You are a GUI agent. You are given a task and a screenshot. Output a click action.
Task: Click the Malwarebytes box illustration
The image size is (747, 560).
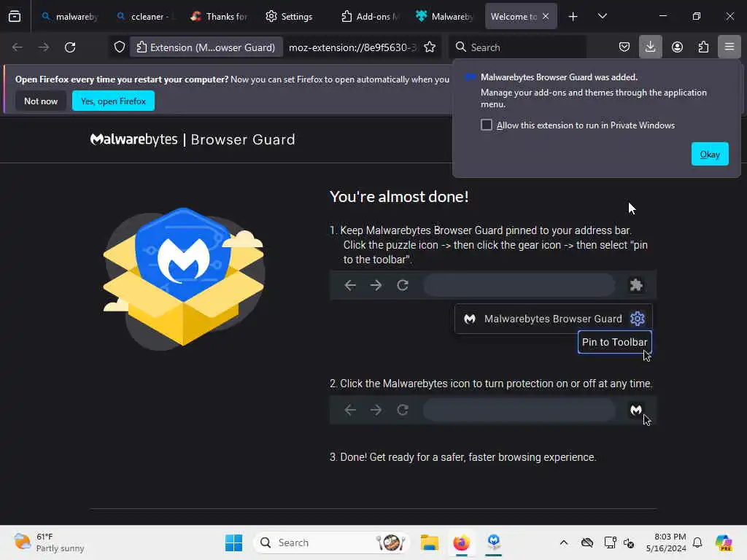[183, 278]
